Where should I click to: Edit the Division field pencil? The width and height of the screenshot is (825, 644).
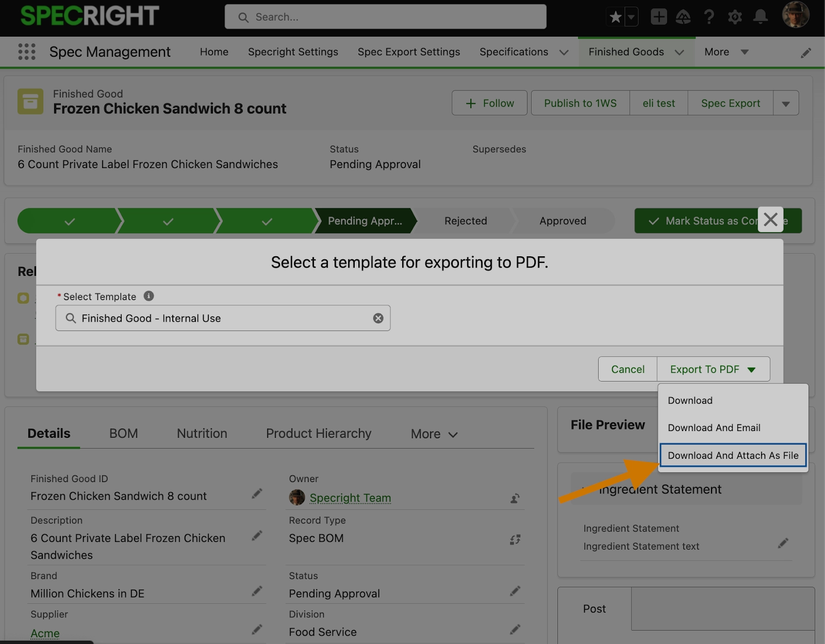[515, 630]
